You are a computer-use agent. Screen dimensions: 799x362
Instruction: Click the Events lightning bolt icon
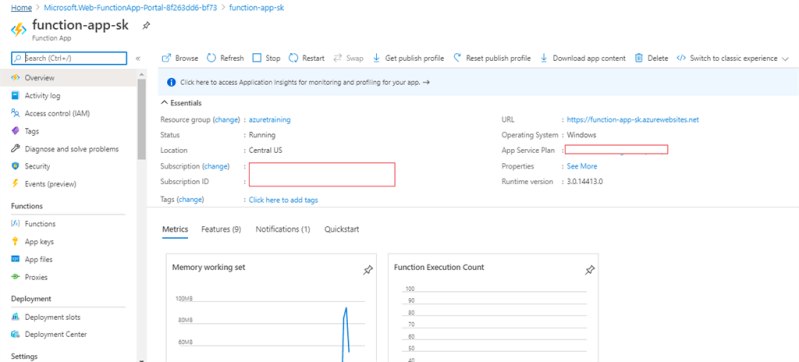(x=15, y=184)
